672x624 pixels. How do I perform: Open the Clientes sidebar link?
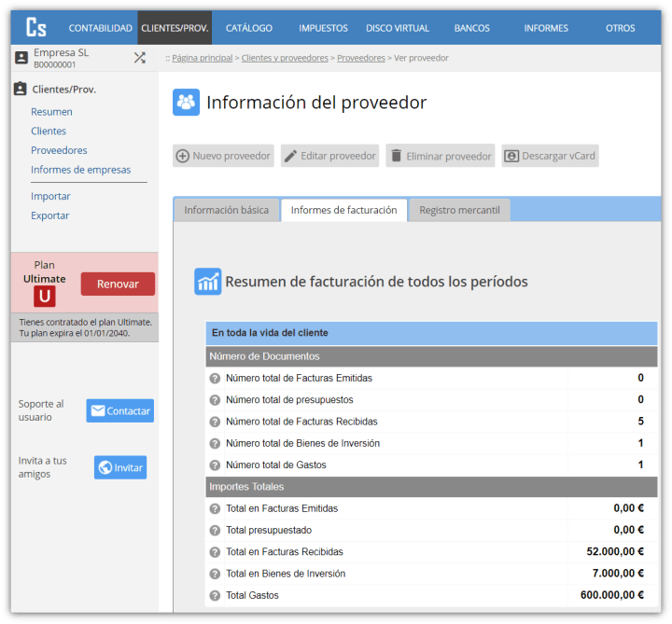[49, 132]
